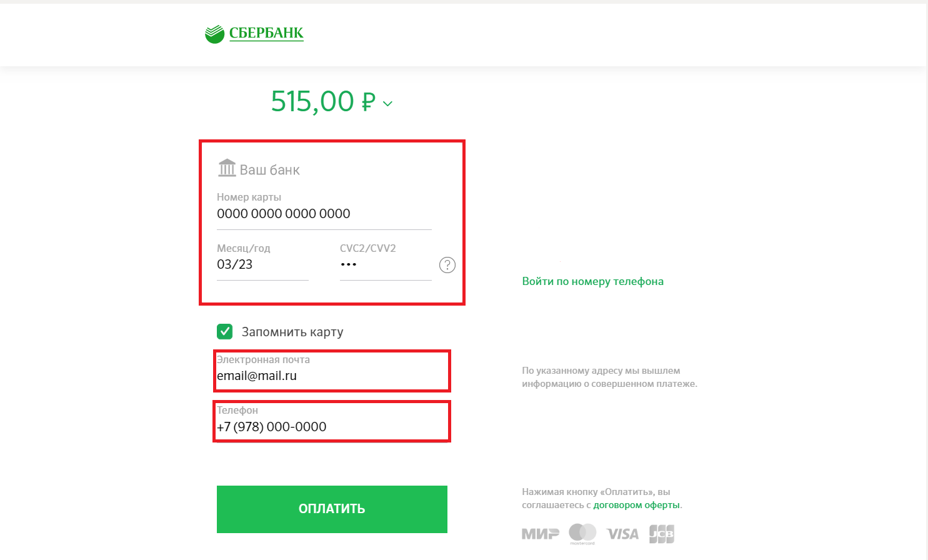Open the CVC2/CVV2 question mark help icon
The image size is (928, 560).
(447, 265)
